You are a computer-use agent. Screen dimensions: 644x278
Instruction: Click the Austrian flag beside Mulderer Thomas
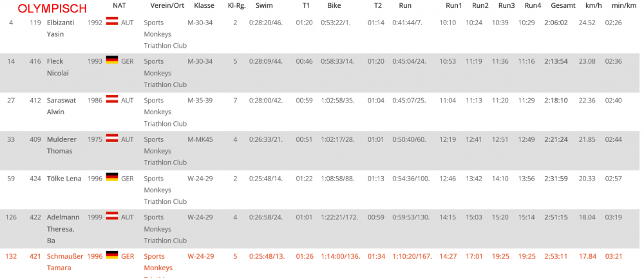111,138
